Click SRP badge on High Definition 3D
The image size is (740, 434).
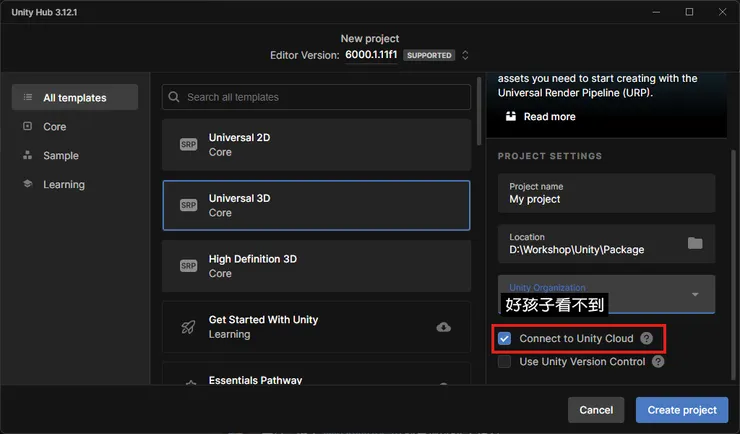tap(188, 266)
